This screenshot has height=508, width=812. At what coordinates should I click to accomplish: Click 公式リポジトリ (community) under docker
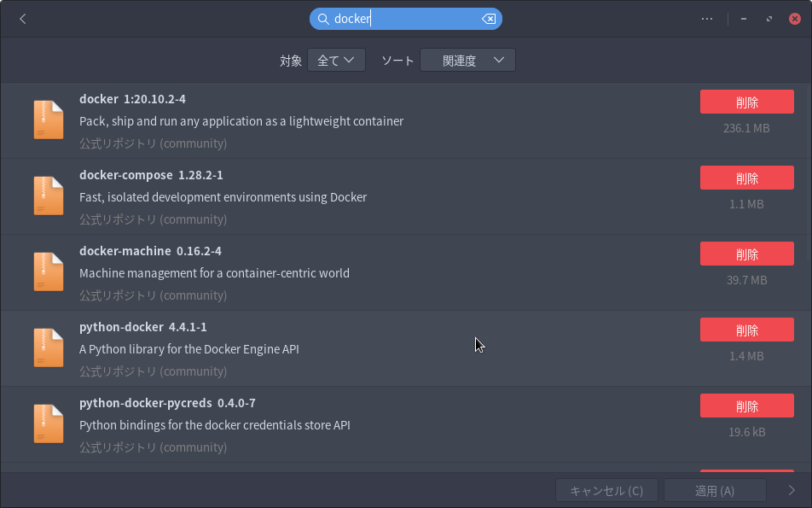coord(153,143)
